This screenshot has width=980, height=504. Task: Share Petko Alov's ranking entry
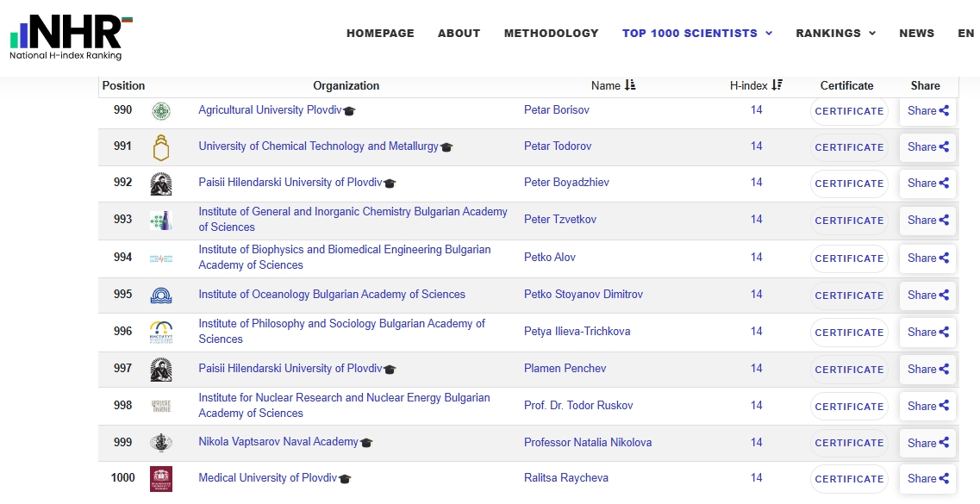coord(927,258)
